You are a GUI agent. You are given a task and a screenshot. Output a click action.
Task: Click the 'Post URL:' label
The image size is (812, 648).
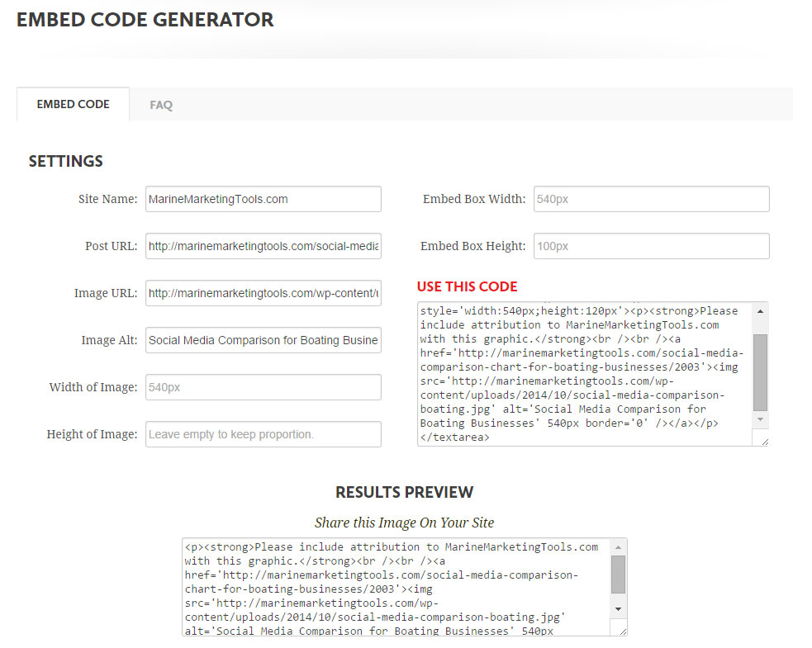tap(112, 246)
